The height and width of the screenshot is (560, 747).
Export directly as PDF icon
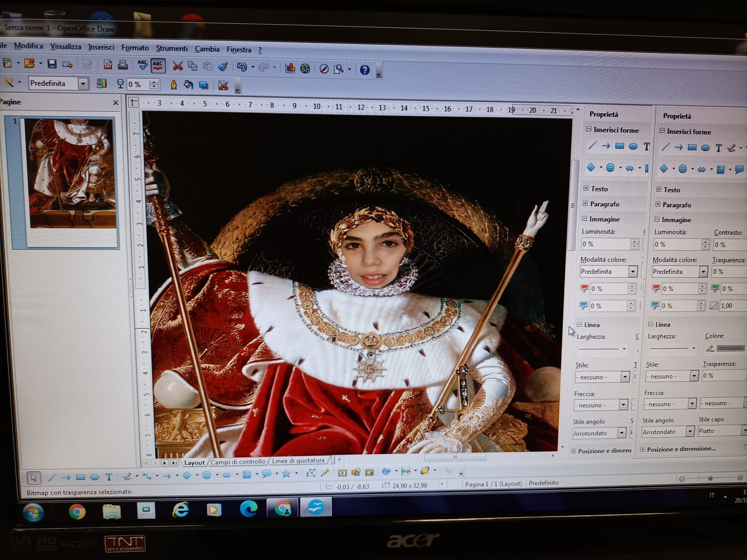click(108, 65)
